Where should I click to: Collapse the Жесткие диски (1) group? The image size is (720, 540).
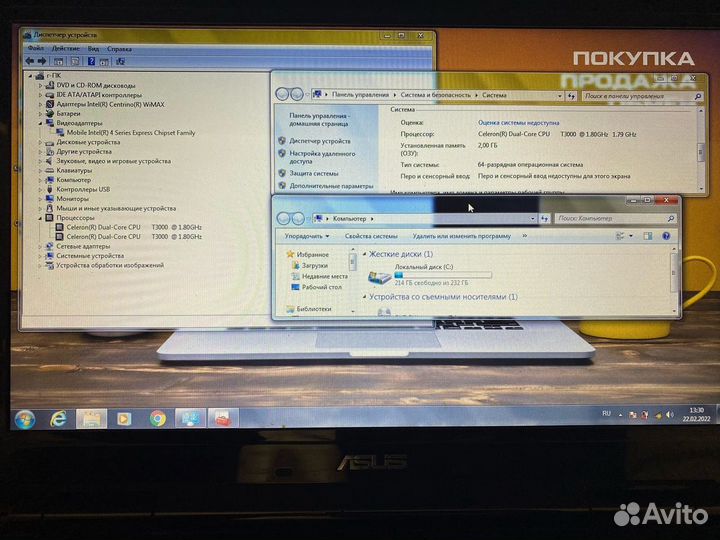pyautogui.click(x=365, y=254)
